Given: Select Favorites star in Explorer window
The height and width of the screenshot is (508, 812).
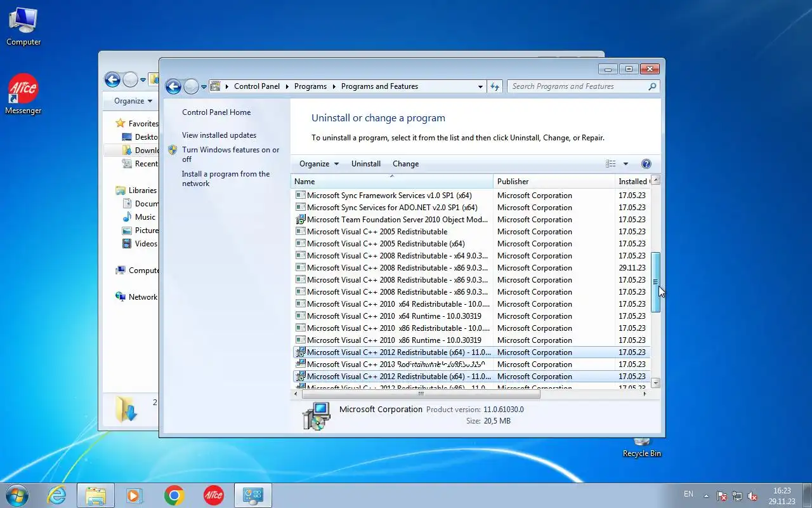Looking at the screenshot, I should (120, 124).
